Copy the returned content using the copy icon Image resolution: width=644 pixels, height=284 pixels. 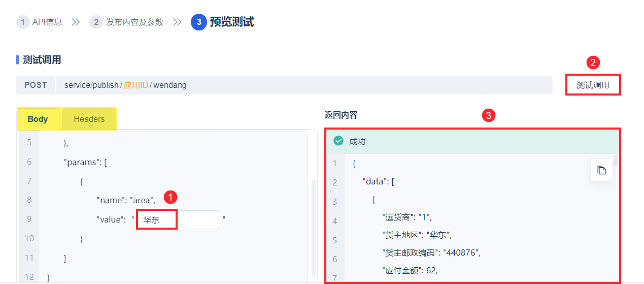pos(602,170)
